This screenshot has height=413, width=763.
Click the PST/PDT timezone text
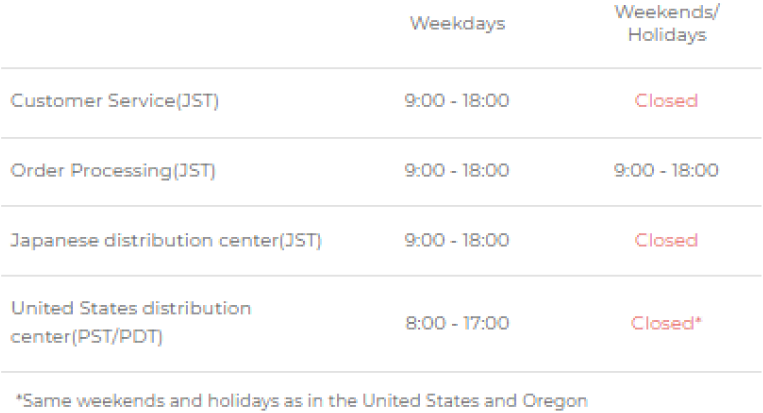click(x=119, y=337)
